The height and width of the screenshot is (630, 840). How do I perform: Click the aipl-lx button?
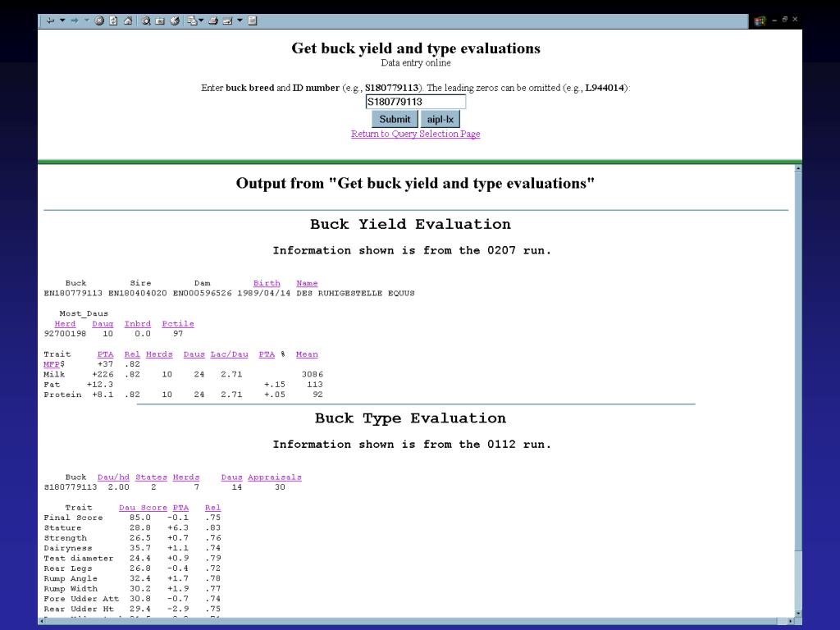(x=441, y=120)
